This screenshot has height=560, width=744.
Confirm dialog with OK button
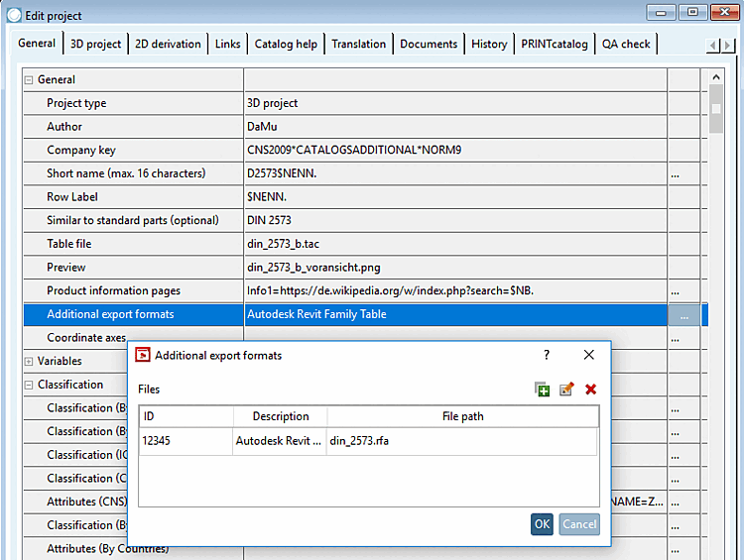[x=542, y=524]
